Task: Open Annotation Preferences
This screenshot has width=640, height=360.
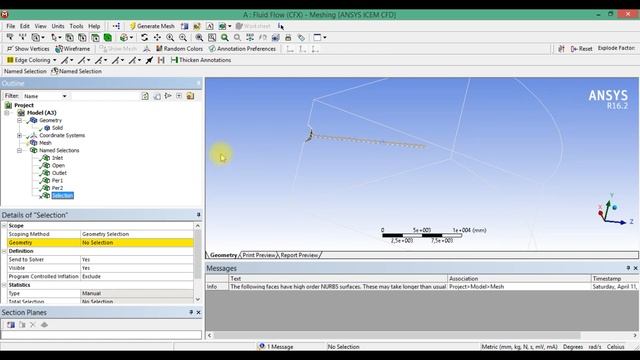Action: coord(242,49)
